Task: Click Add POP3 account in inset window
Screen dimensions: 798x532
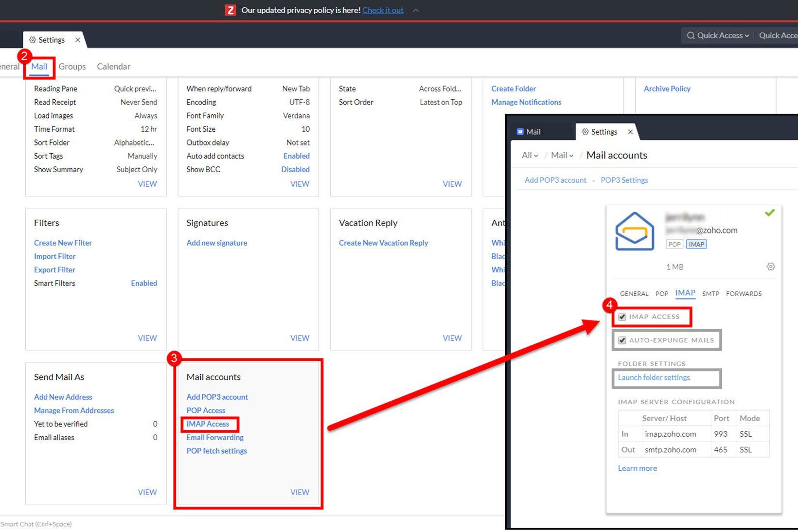Action: pos(555,180)
